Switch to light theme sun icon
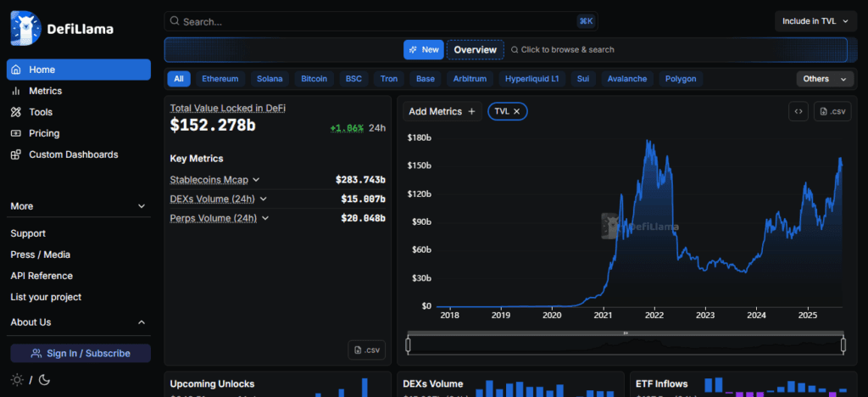The height and width of the screenshot is (397, 868). click(x=18, y=380)
